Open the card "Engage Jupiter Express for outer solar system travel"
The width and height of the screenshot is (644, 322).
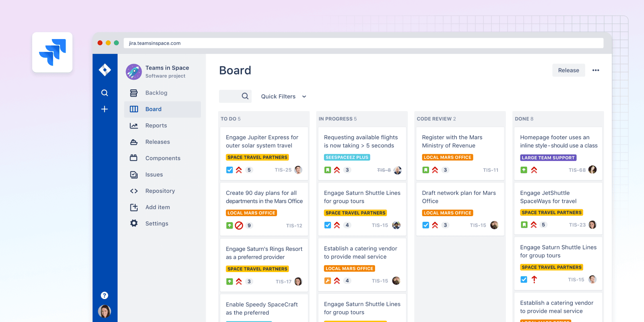click(x=264, y=153)
